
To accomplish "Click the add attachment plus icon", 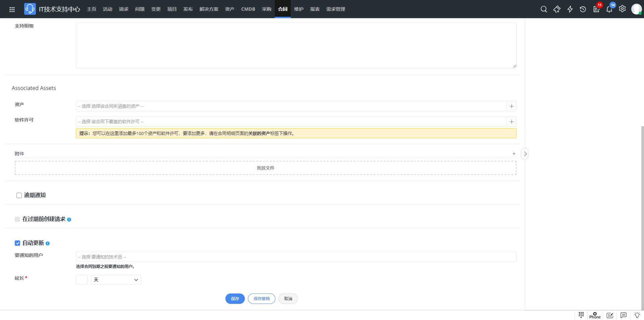I will point(514,154).
